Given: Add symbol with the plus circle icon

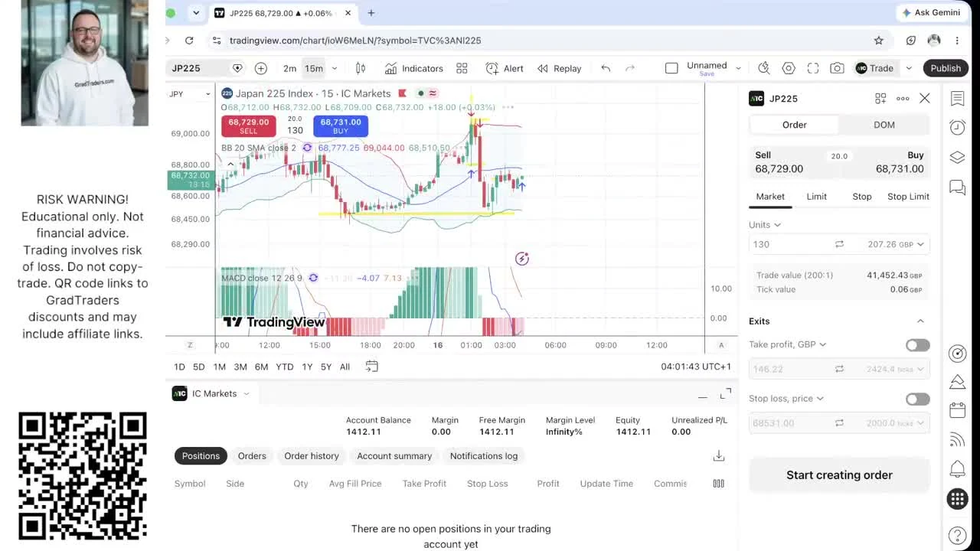Looking at the screenshot, I should [x=261, y=68].
